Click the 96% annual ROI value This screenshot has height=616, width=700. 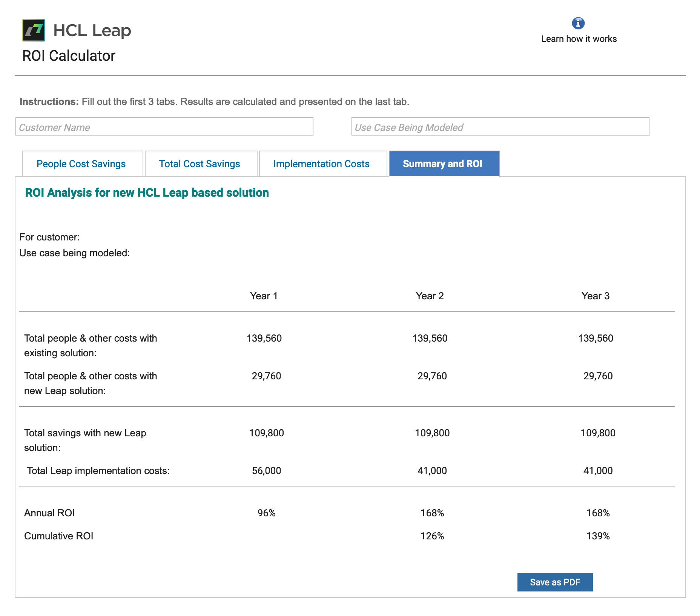pyautogui.click(x=266, y=513)
